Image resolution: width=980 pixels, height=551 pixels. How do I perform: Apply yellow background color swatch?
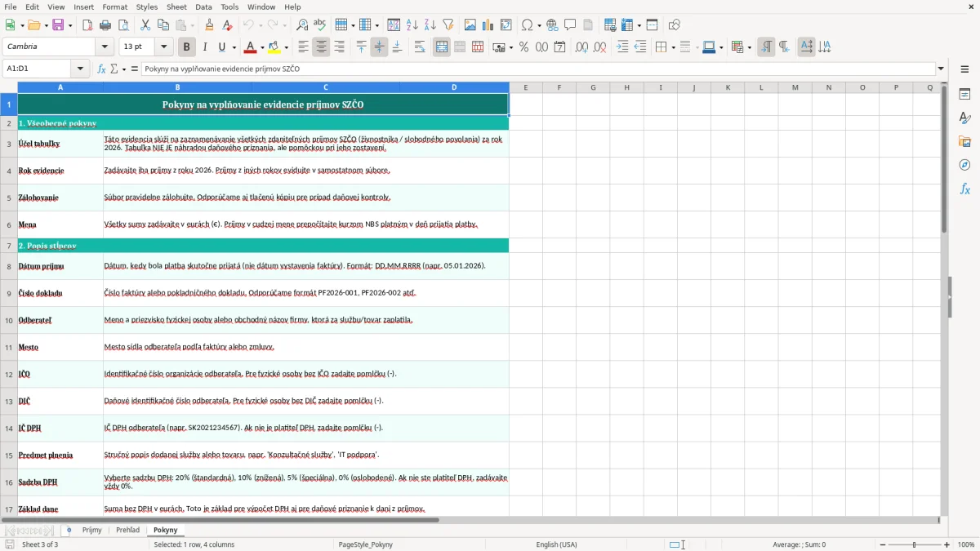coord(274,47)
